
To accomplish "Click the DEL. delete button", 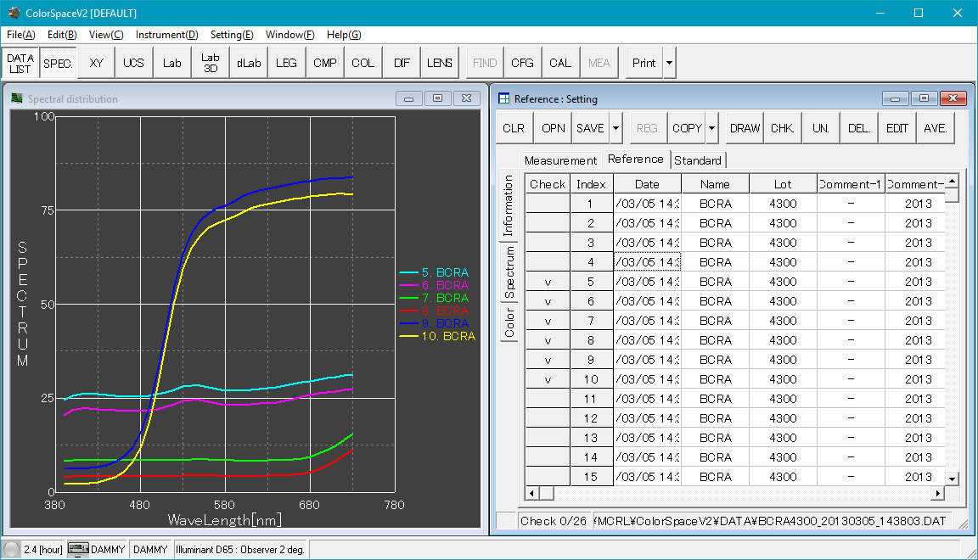I will [x=859, y=128].
